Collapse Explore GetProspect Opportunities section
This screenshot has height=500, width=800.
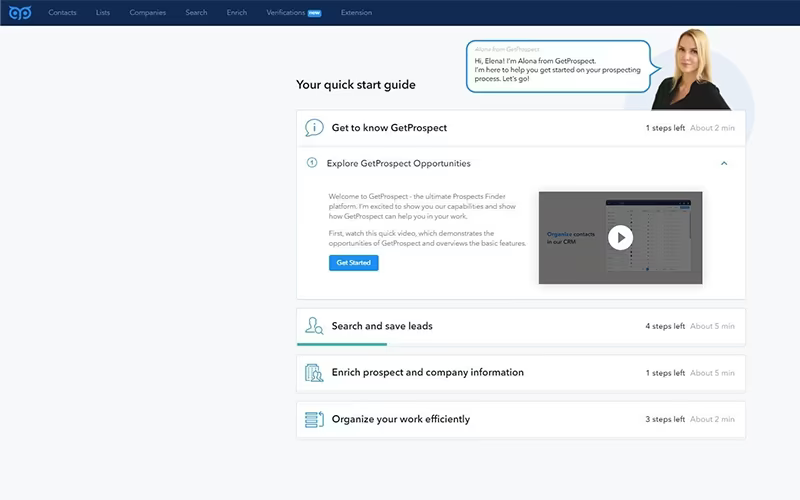(724, 163)
